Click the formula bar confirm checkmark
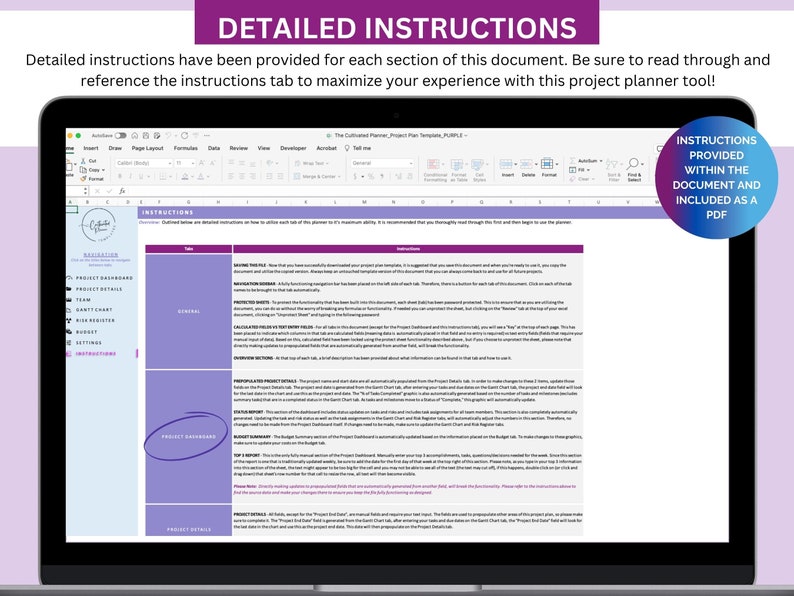Viewport: 794px width, 596px height. (x=109, y=191)
